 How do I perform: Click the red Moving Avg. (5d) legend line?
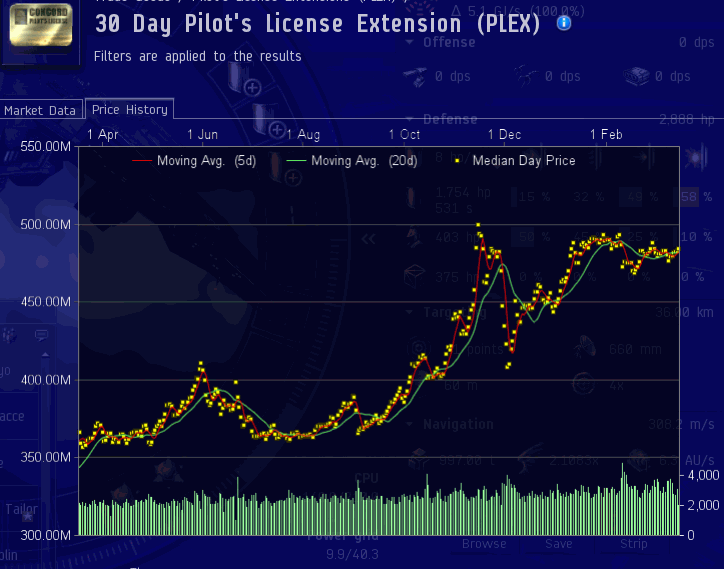click(142, 161)
